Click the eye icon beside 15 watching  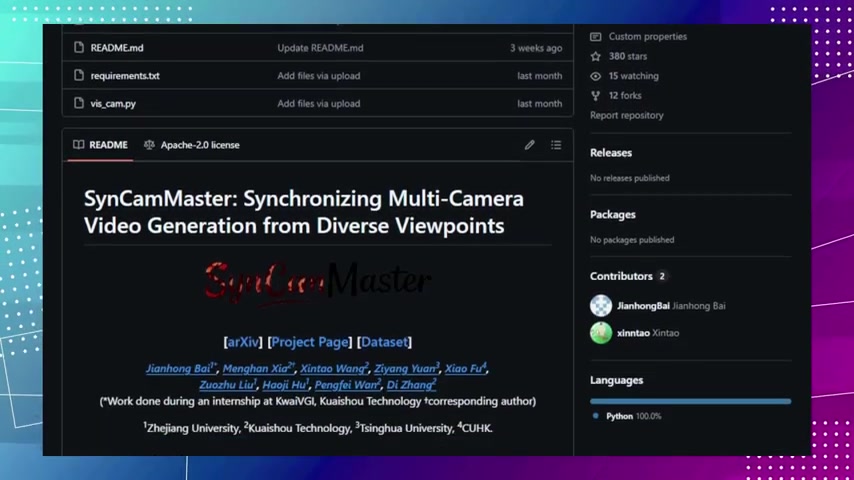pyautogui.click(x=596, y=76)
